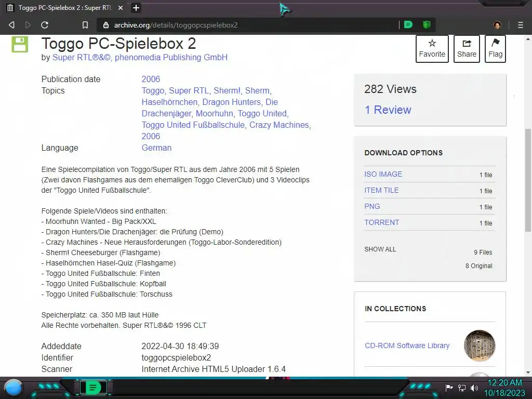Click the green floppy disk software icon
Screen dimensions: 532x399
20,45
